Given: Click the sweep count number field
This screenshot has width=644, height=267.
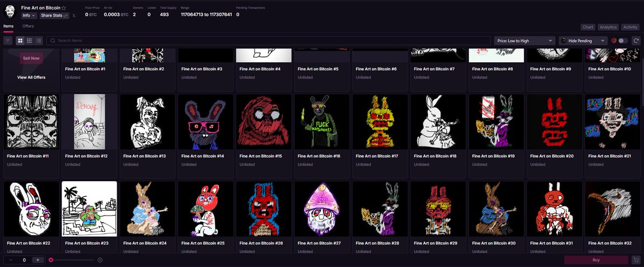Looking at the screenshot, I should point(24,260).
